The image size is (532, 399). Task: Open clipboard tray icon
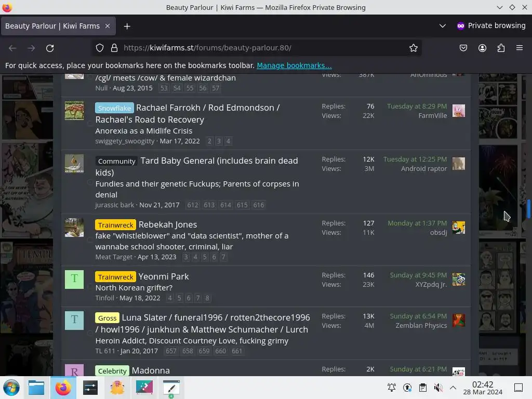[423, 388]
